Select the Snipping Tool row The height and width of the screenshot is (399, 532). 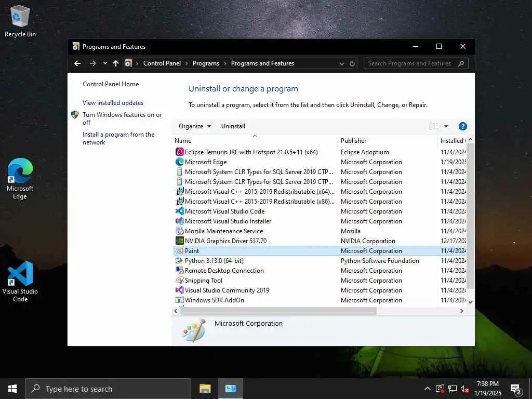pos(320,280)
